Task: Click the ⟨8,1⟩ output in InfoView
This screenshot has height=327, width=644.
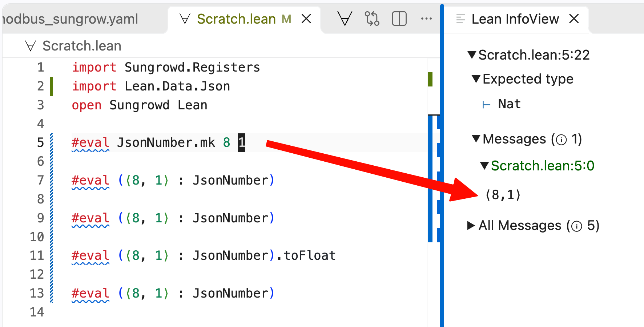Action: pos(503,195)
